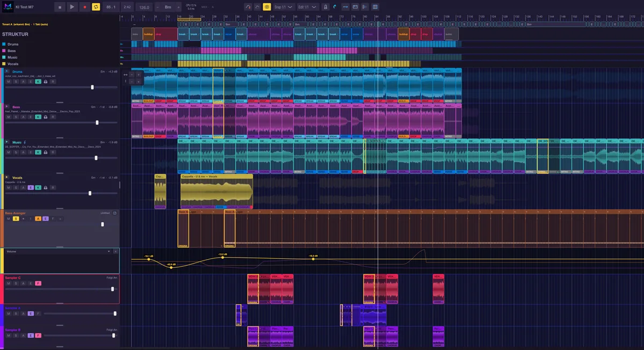
Task: Click the lightning bolt icon next to Music
Action: coord(25,142)
